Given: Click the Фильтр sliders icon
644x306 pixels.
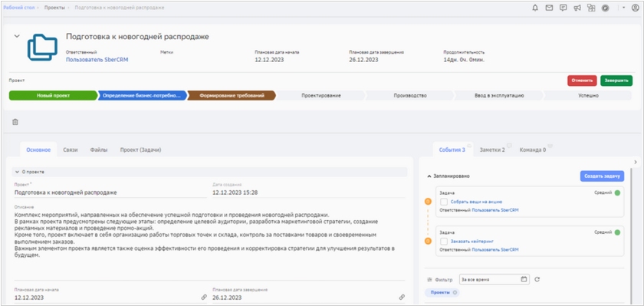Looking at the screenshot, I should tap(429, 279).
